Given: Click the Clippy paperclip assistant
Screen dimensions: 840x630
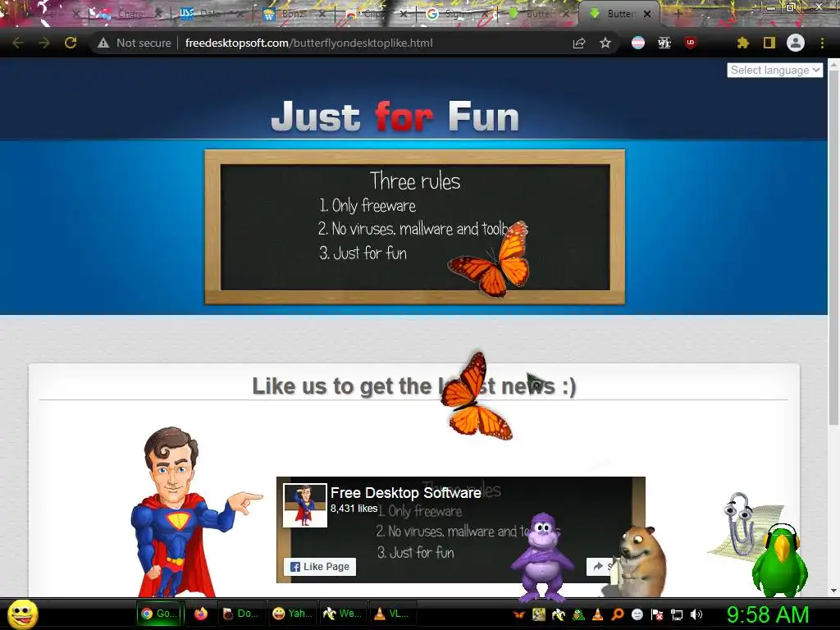Looking at the screenshot, I should pyautogui.click(x=739, y=526).
